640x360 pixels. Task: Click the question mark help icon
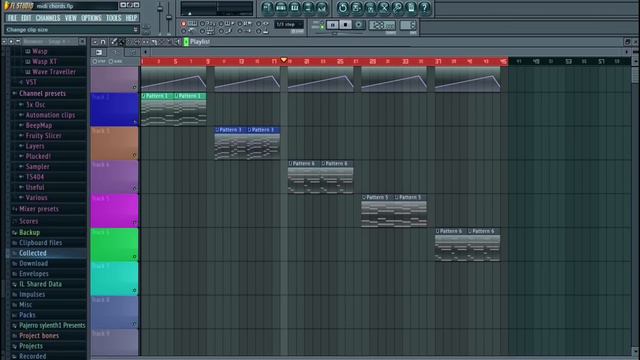[x=424, y=7]
